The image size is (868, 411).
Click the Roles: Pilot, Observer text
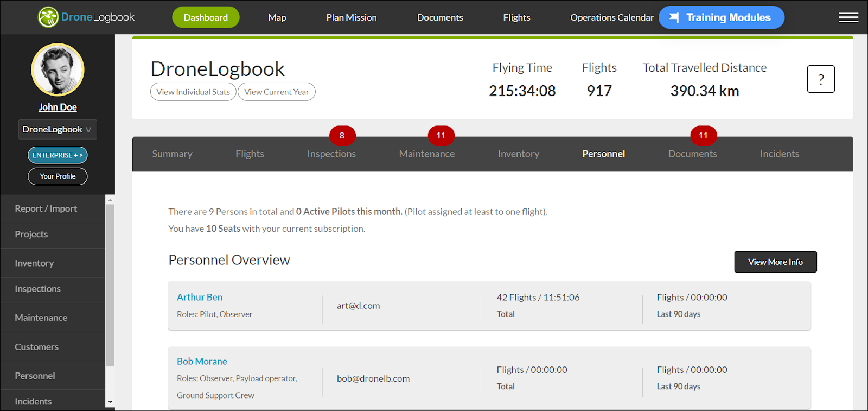pyautogui.click(x=215, y=314)
